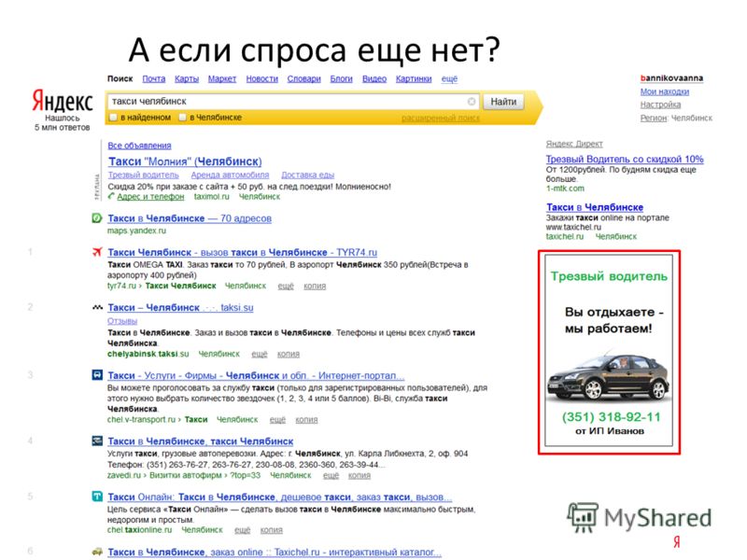This screenshot has width=747, height=560.
Task: Open the TYR74.ru taxi result title
Action: (243, 252)
